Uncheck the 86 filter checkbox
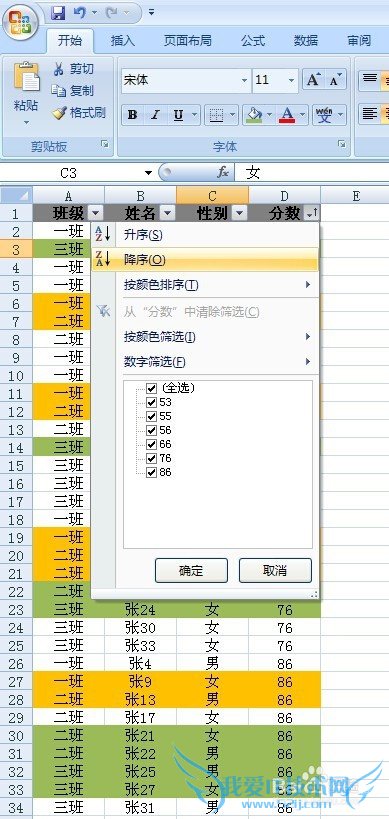 pyautogui.click(x=151, y=473)
